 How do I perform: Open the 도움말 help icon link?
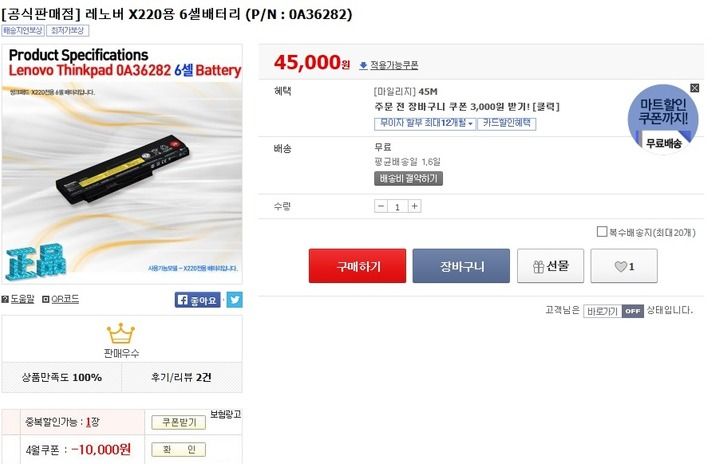(18, 299)
